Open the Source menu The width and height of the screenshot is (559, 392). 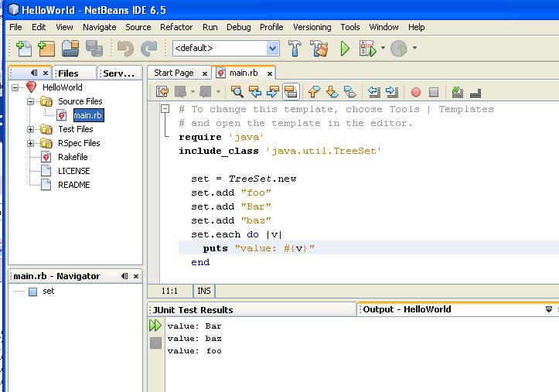pos(138,27)
